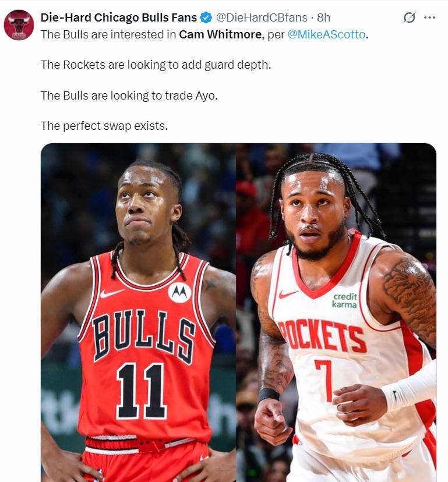Click the Nike swoosh on the Bulls jersey
The image size is (448, 482).
(x=111, y=293)
